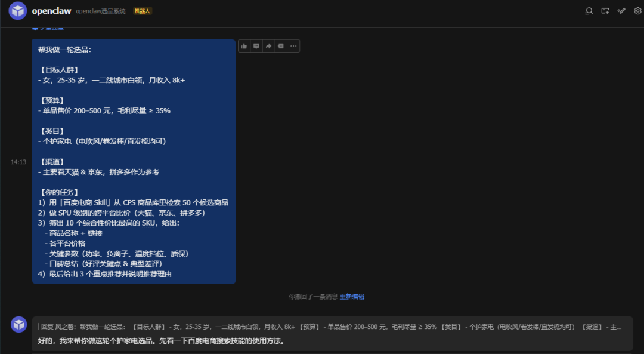Click the line 商品名称 + 链接
Screen dimensions: 644x354
(73, 233)
